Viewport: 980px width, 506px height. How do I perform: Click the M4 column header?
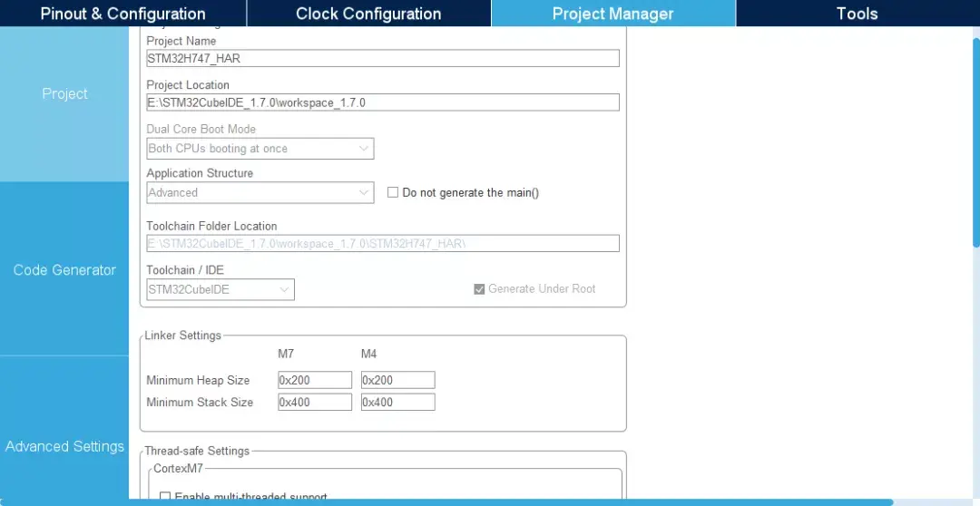(x=368, y=355)
